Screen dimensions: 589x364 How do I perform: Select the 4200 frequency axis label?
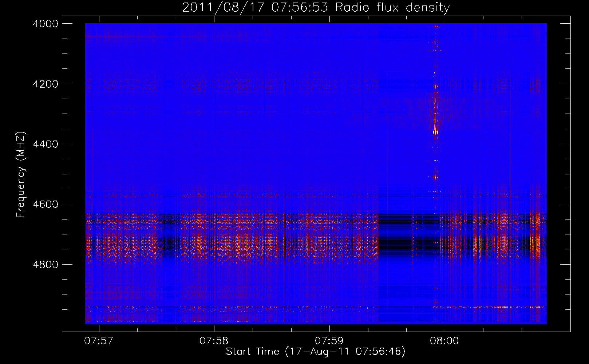click(46, 84)
